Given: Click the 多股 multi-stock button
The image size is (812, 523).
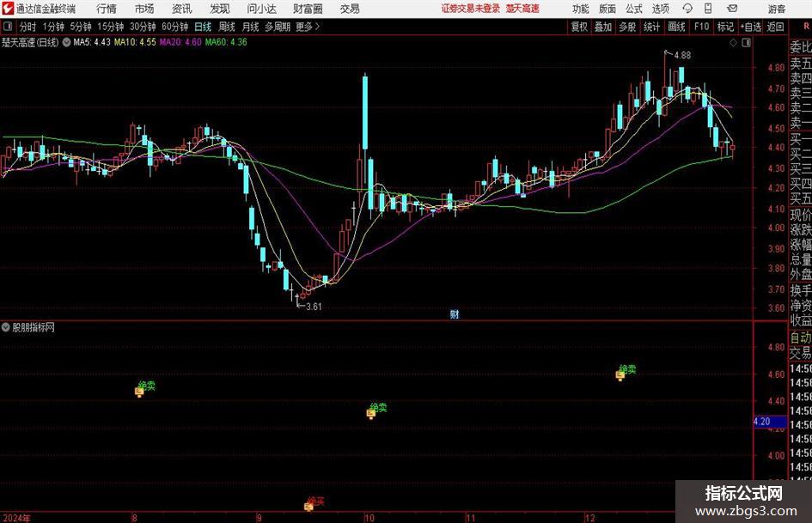Looking at the screenshot, I should point(627,27).
